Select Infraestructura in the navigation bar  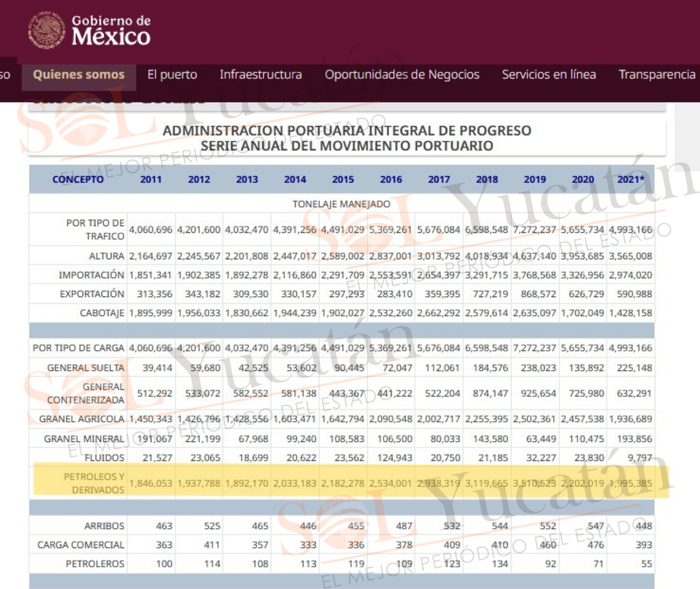[x=260, y=75]
